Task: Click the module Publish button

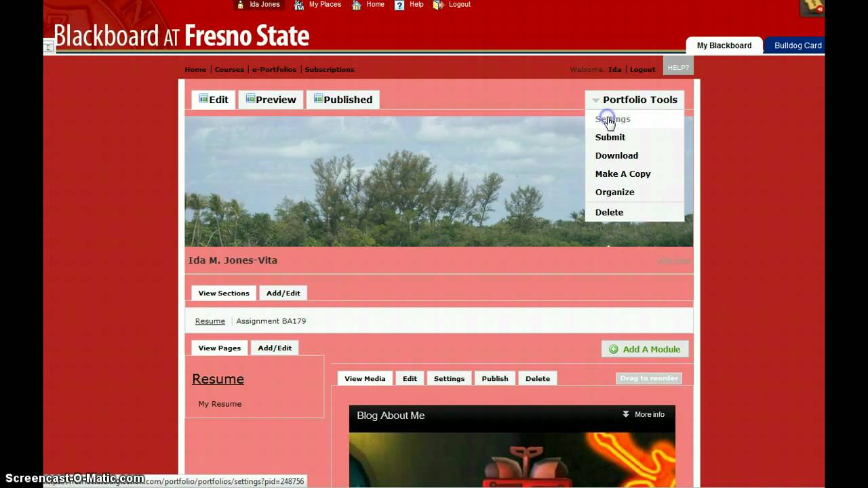Action: coord(495,378)
